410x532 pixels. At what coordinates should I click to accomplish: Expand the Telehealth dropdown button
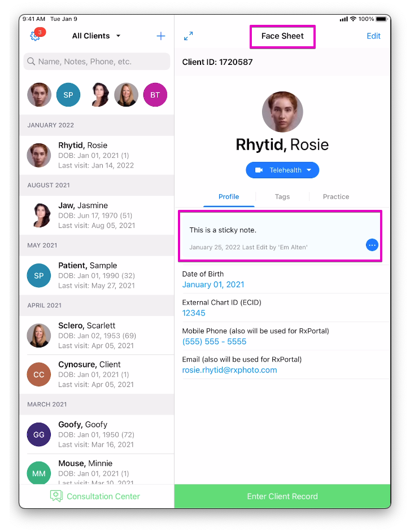(282, 170)
